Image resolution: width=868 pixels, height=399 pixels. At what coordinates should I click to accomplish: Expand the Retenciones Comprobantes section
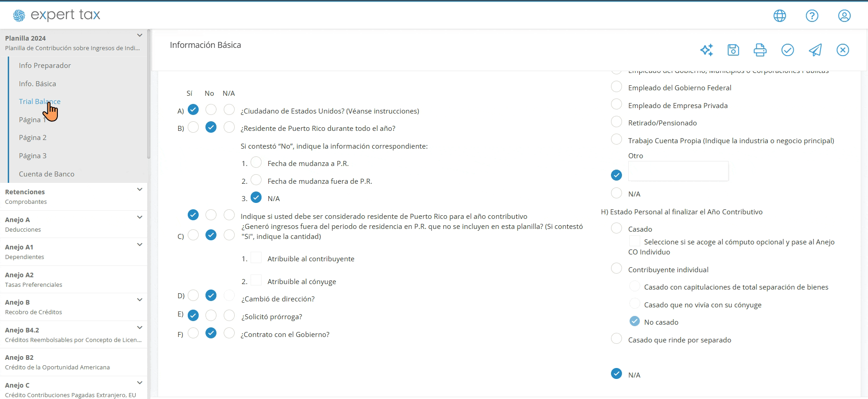coord(139,189)
